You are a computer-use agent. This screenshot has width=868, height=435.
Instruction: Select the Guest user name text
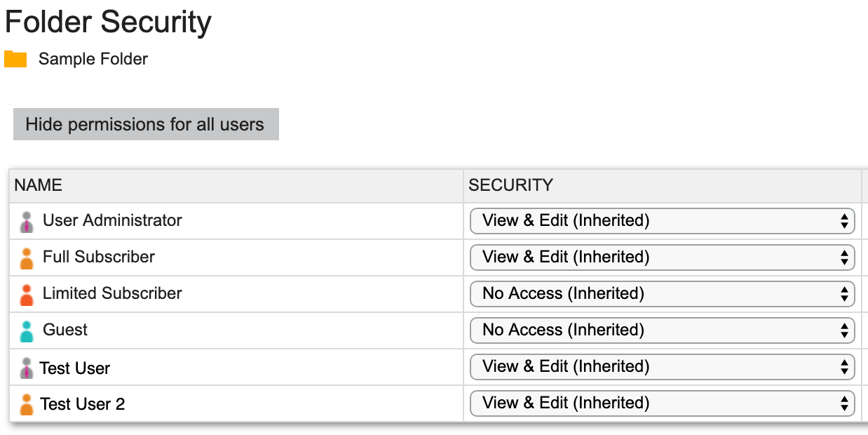65,330
